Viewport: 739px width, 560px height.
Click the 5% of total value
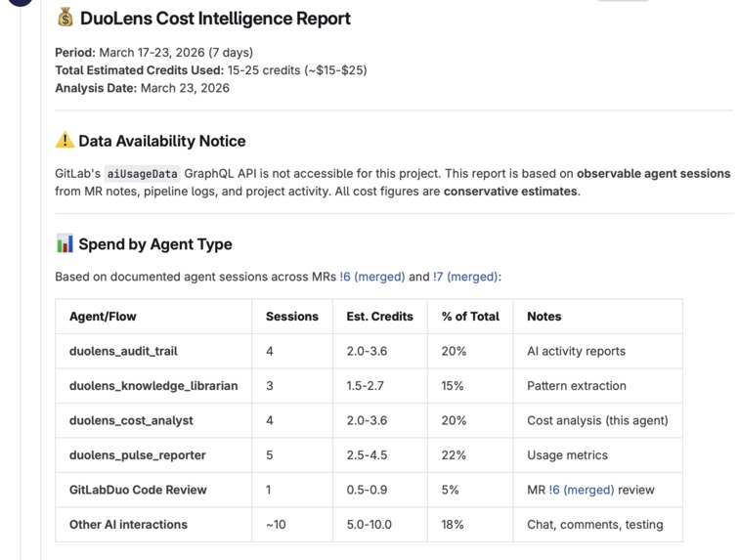(x=450, y=490)
